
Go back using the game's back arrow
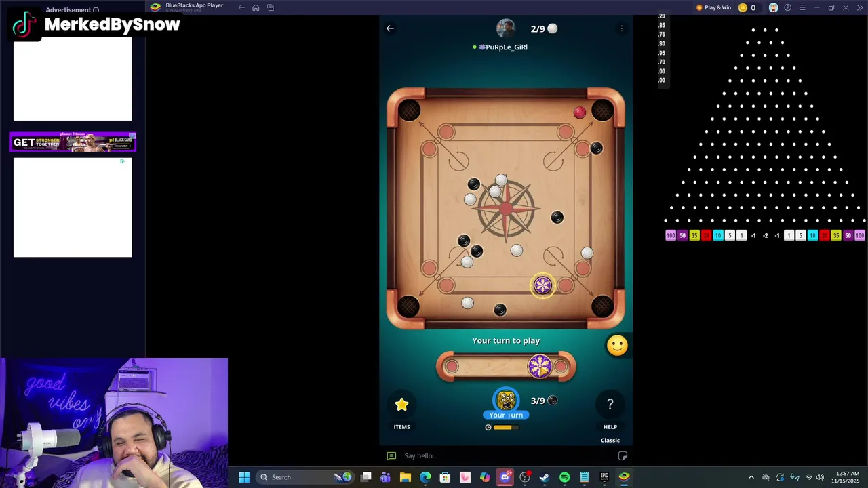[390, 28]
